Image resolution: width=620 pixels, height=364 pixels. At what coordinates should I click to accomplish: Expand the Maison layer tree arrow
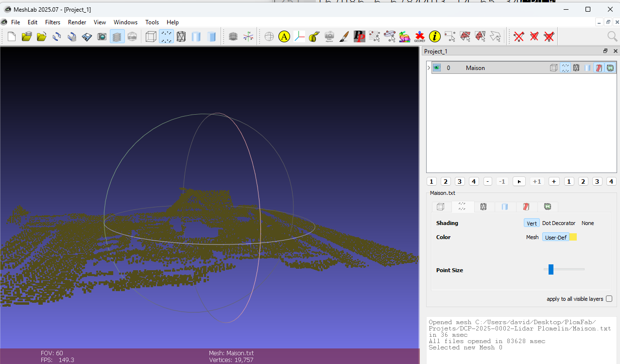click(429, 68)
